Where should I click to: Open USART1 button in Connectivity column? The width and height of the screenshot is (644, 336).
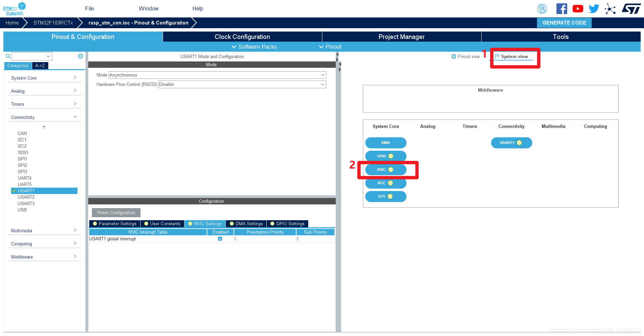tap(512, 143)
